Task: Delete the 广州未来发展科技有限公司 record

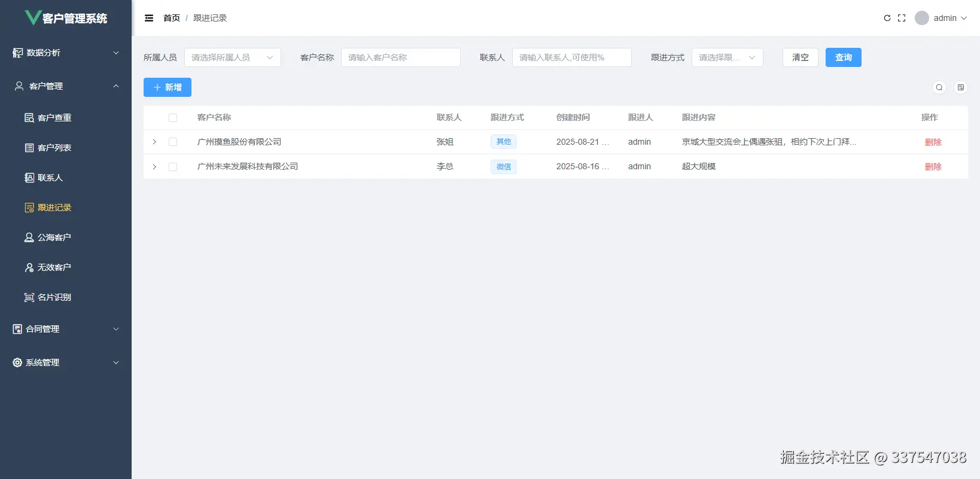Action: click(933, 167)
